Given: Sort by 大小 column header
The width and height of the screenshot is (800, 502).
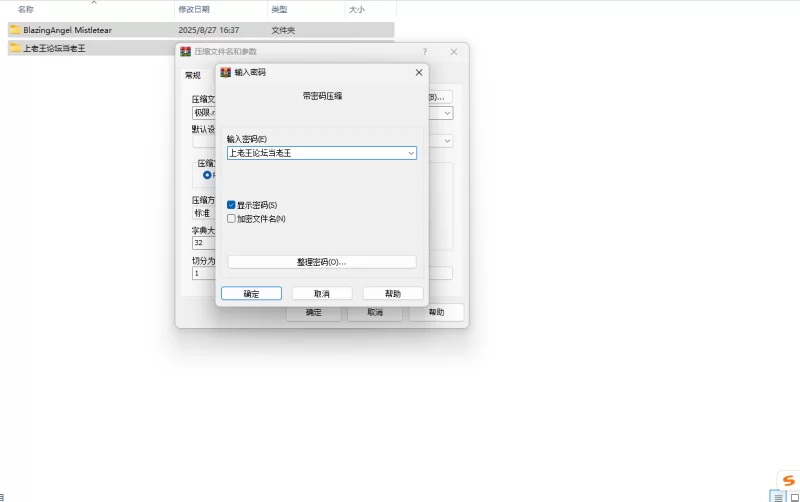Looking at the screenshot, I should point(357,9).
